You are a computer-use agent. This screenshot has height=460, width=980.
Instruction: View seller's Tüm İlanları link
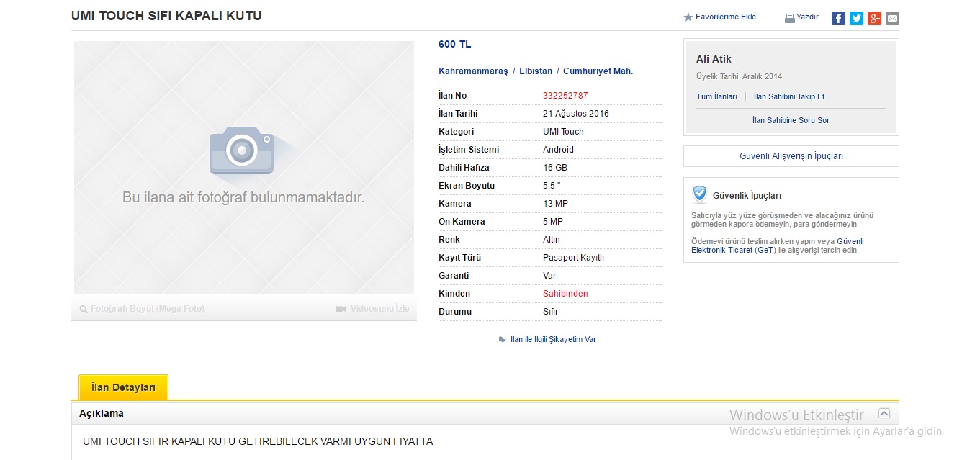716,96
